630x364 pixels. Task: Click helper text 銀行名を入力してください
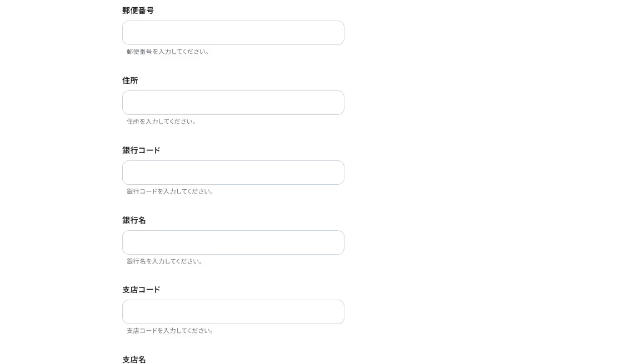(x=164, y=261)
